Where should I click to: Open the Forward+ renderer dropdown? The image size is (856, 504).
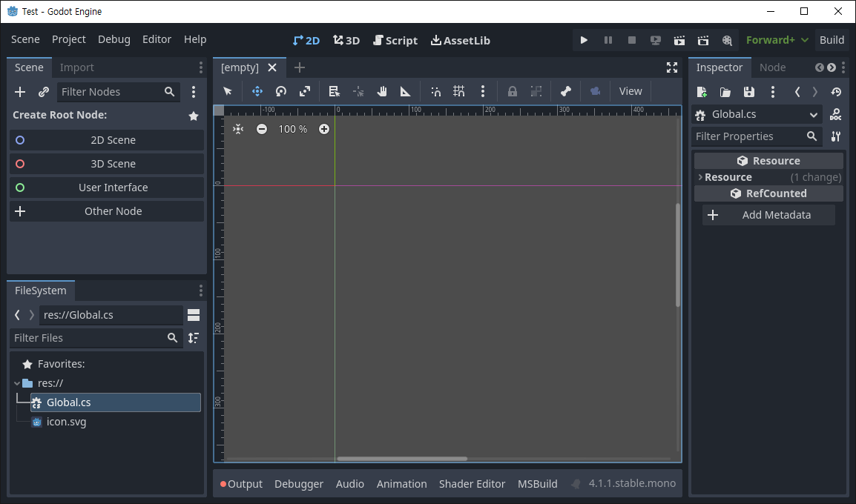coord(777,40)
